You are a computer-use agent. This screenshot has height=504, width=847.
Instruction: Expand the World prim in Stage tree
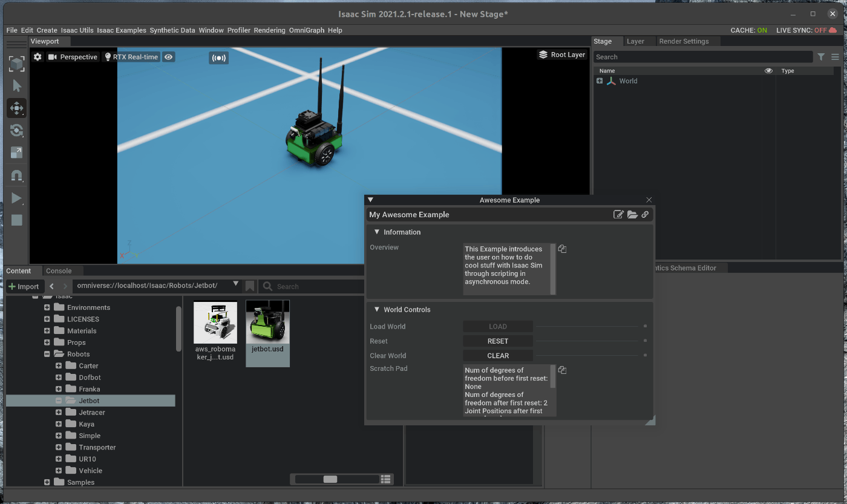(600, 80)
